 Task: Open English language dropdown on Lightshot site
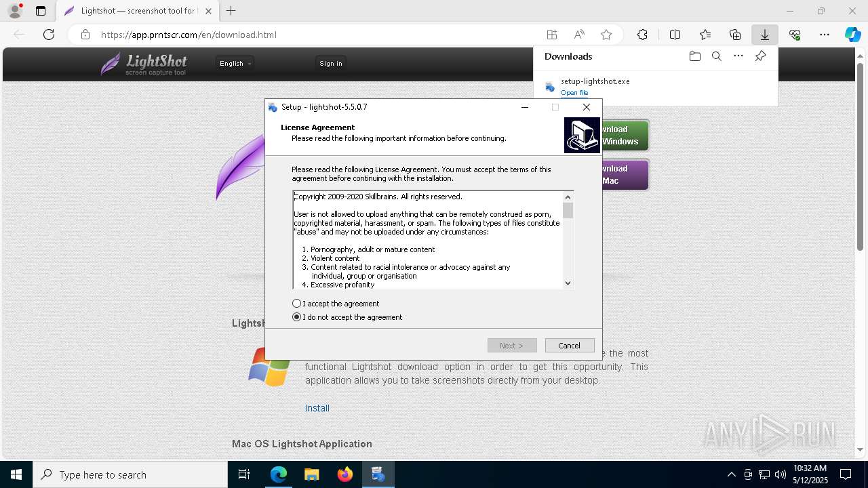pyautogui.click(x=235, y=63)
